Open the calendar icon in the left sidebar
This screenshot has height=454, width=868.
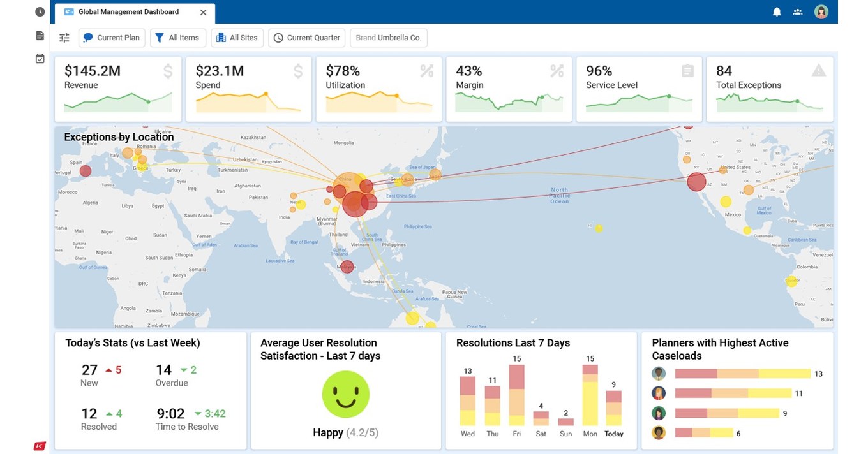coord(40,57)
